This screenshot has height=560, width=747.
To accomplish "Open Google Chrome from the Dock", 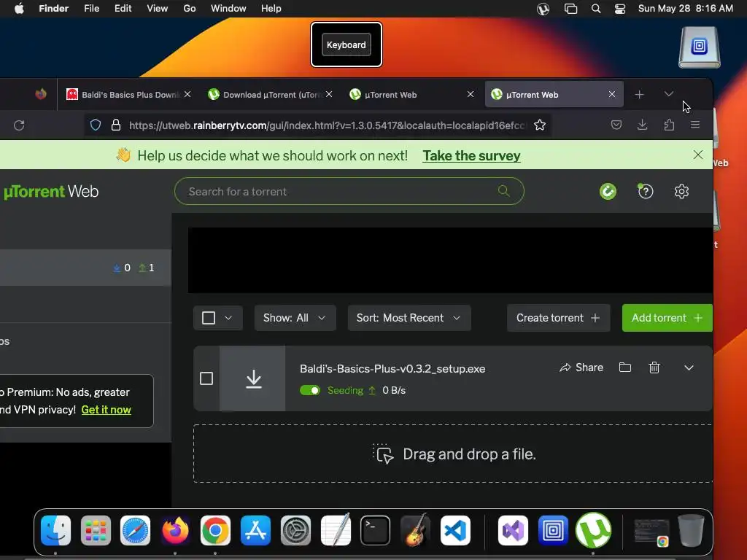I will pyautogui.click(x=215, y=530).
